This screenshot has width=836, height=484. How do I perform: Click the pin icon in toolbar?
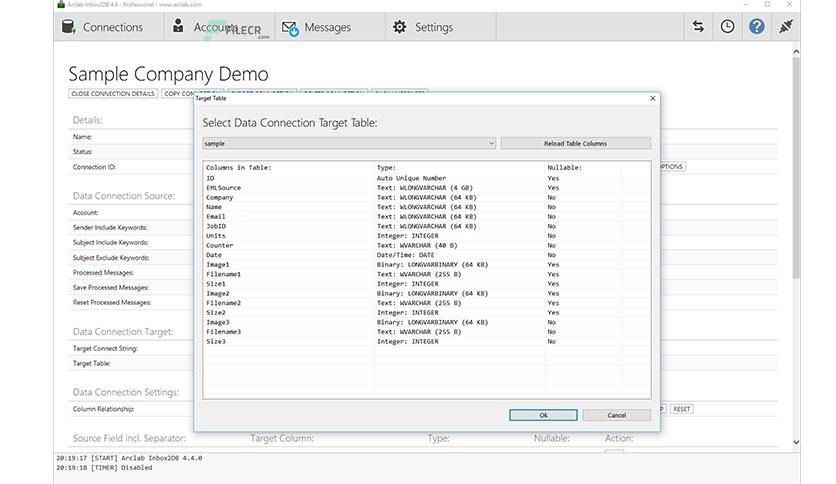(x=785, y=26)
